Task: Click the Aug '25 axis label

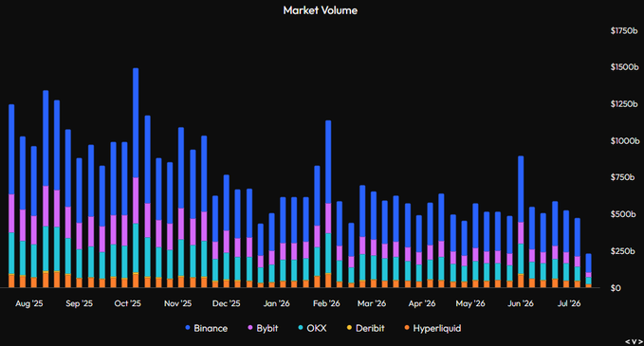Action: click(x=29, y=303)
